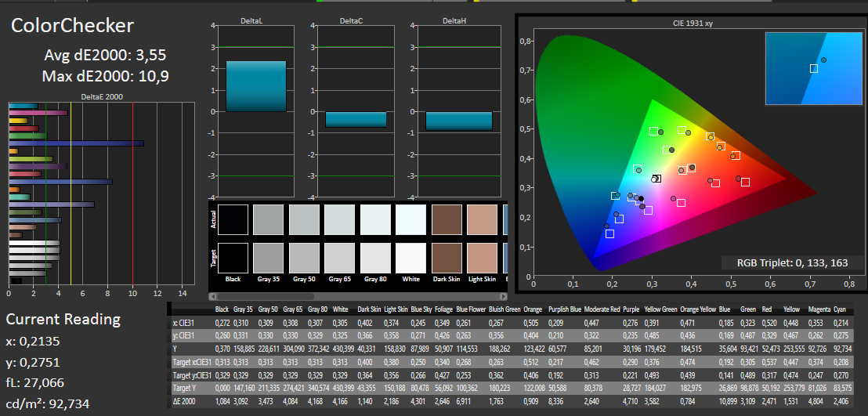The image size is (868, 416).
Task: Click the scroll-left arrow below the color swatches
Action: (212, 296)
